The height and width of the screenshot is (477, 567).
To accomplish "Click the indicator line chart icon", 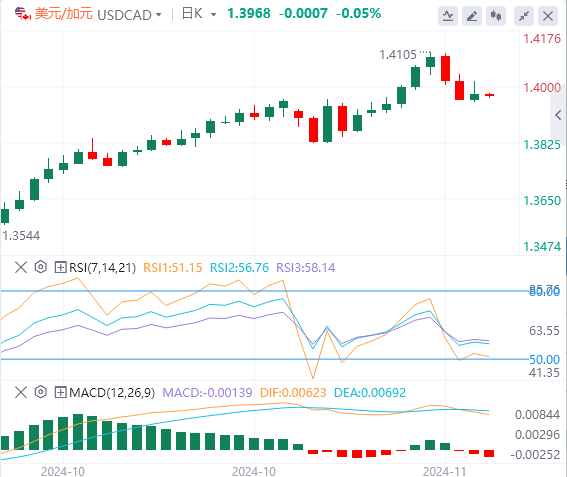I will pyautogui.click(x=448, y=16).
